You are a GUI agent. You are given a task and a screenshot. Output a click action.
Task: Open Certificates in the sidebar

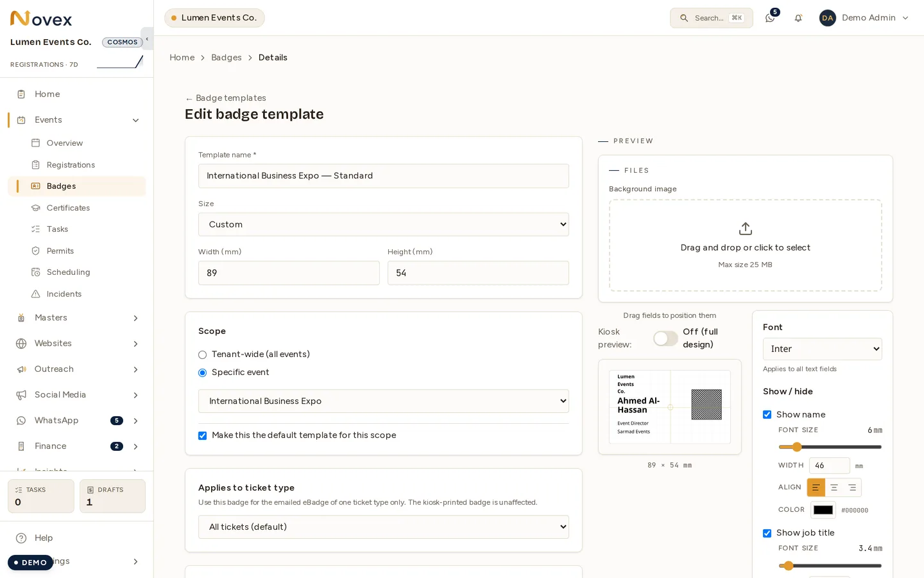click(77, 208)
